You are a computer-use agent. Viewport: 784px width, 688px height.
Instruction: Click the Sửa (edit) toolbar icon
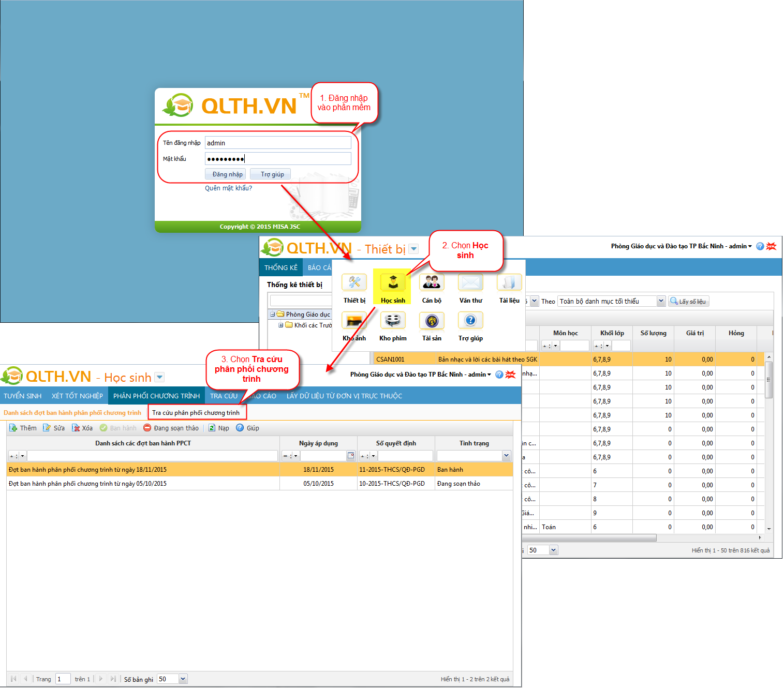click(47, 428)
